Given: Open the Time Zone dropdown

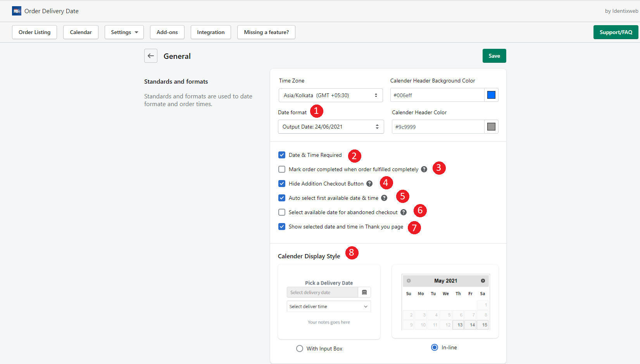Looking at the screenshot, I should pos(331,95).
